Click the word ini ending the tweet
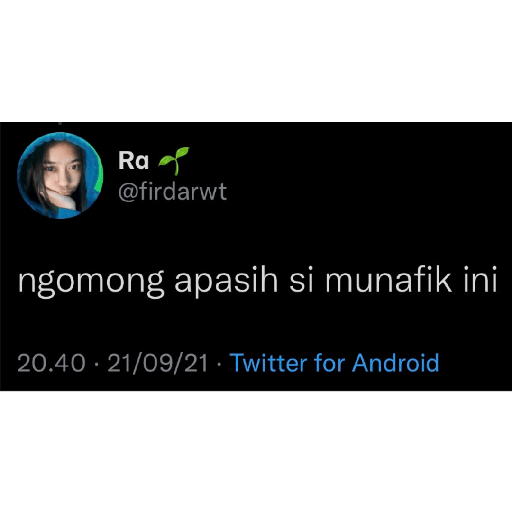 tap(480, 279)
